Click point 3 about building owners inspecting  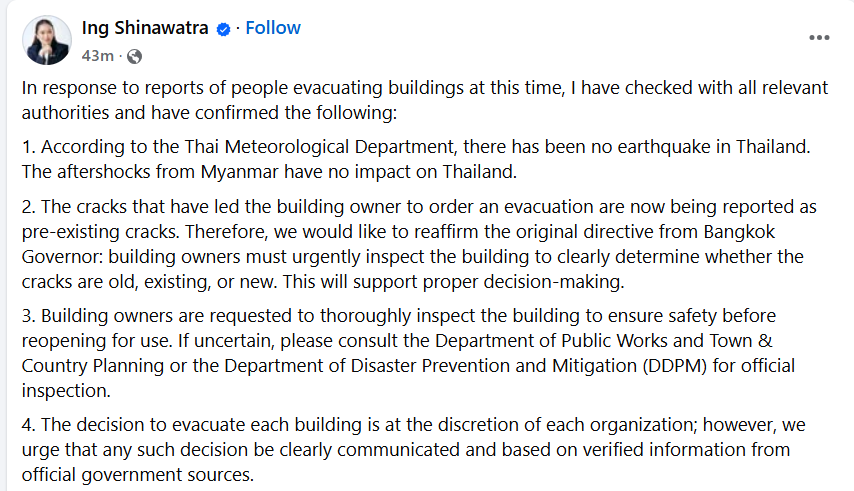(x=408, y=353)
